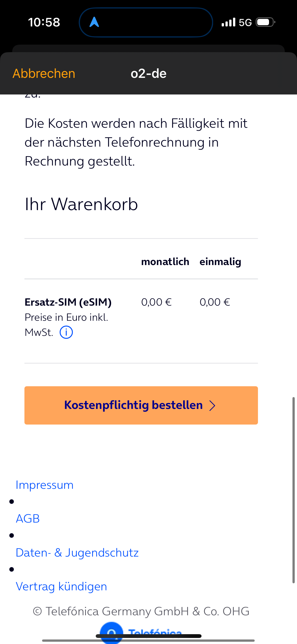Image resolution: width=297 pixels, height=644 pixels.
Task: Tap the Ersatz-SIM (eSIM) cart item
Action: (x=68, y=302)
